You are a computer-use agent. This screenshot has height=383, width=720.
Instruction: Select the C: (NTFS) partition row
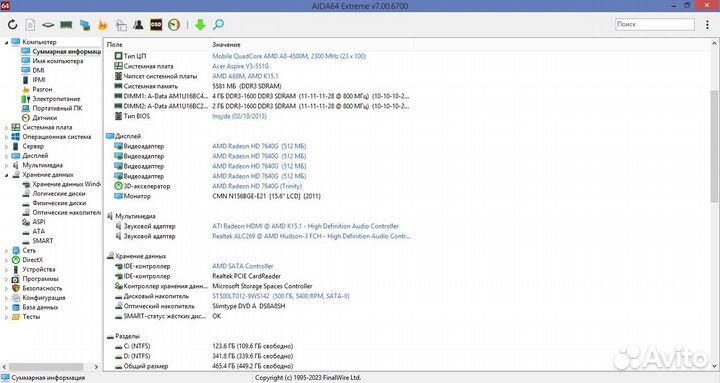203,346
